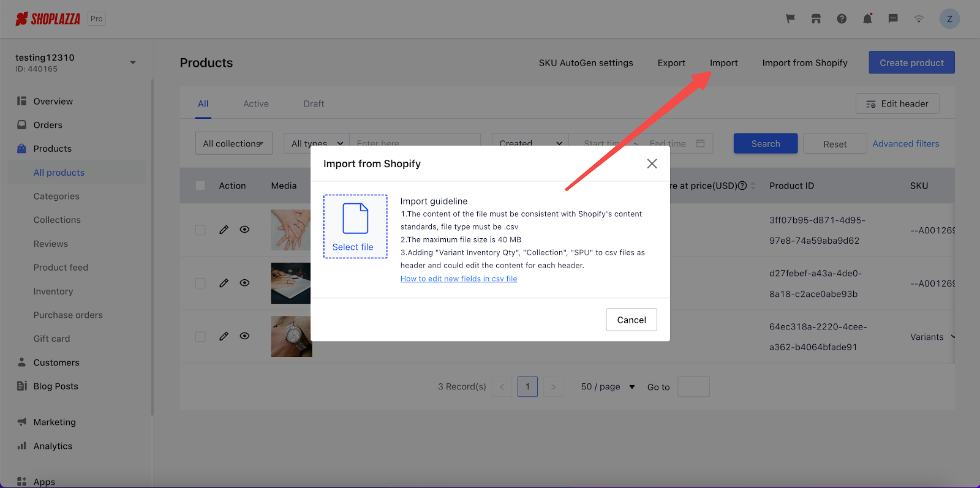Open the help question mark icon
Viewport: 980px width, 488px height.
pyautogui.click(x=842, y=19)
